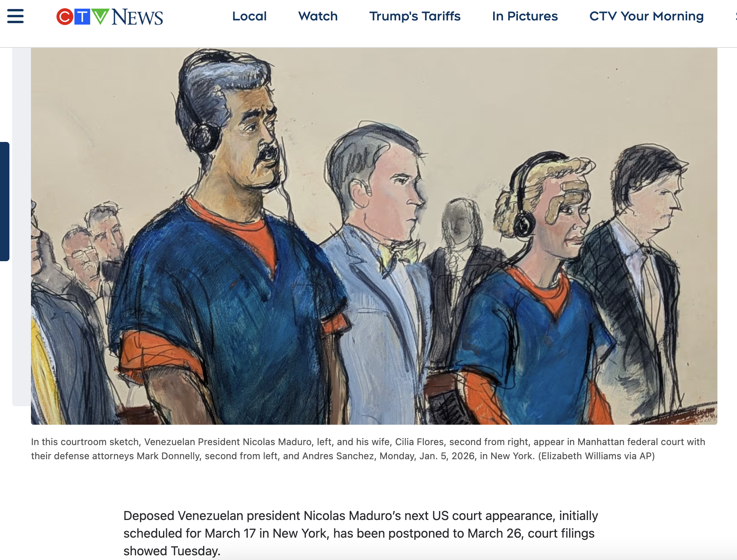Open CTV Your Morning nav item

[x=646, y=16]
